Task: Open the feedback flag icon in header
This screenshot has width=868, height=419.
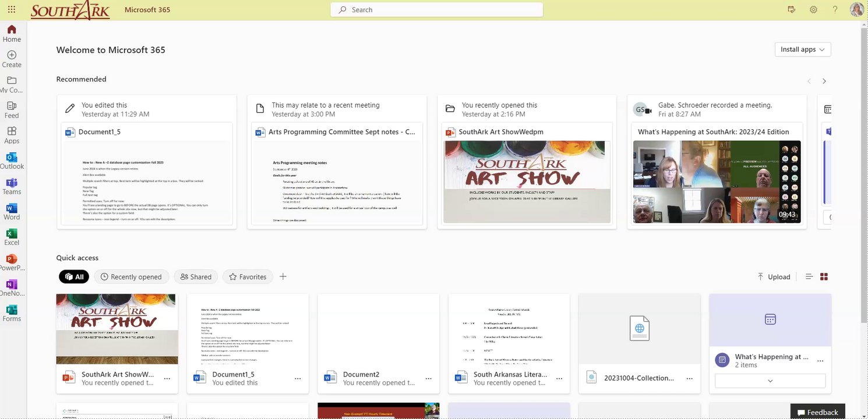Action: click(791, 10)
